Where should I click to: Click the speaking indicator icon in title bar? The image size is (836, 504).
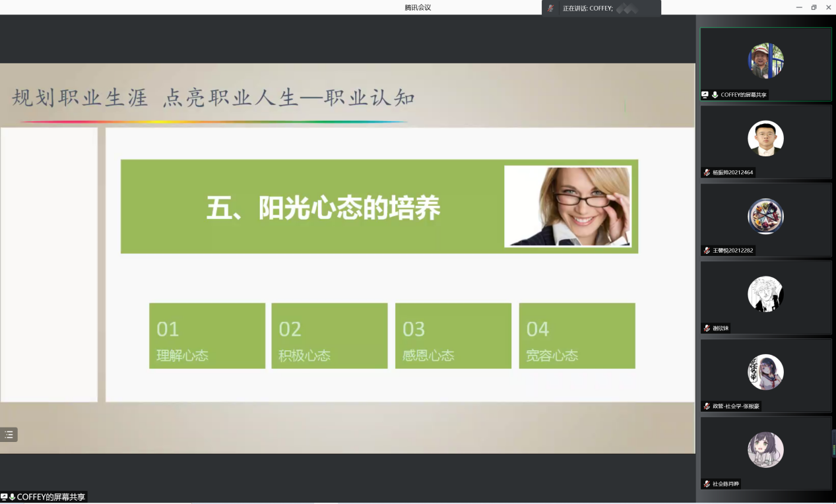point(551,8)
